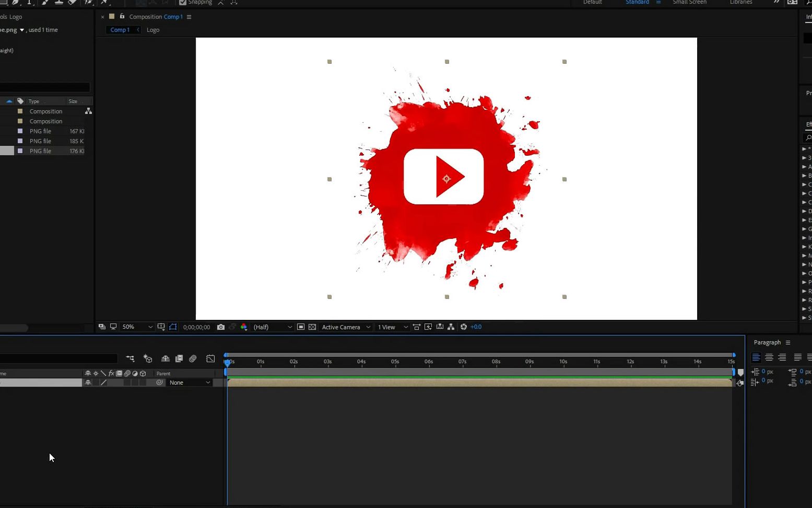Enable motion blur for the composition
The width and height of the screenshot is (812, 508).
pos(193,359)
